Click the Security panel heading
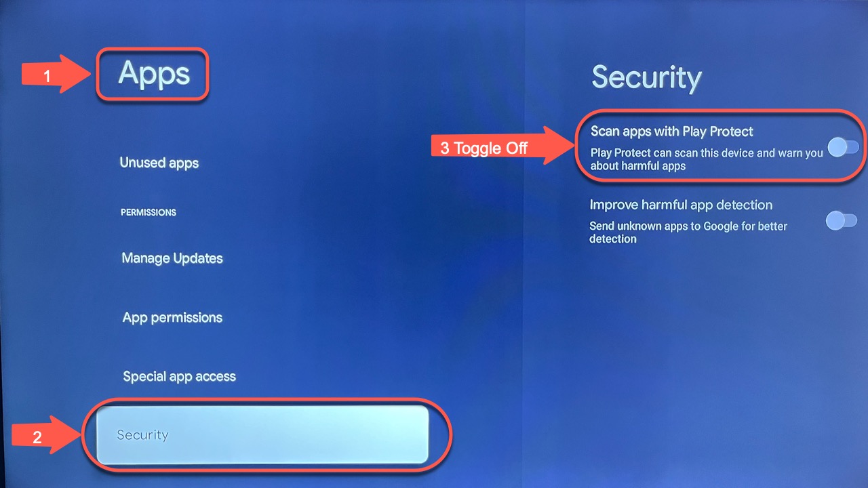The image size is (868, 488). click(646, 78)
